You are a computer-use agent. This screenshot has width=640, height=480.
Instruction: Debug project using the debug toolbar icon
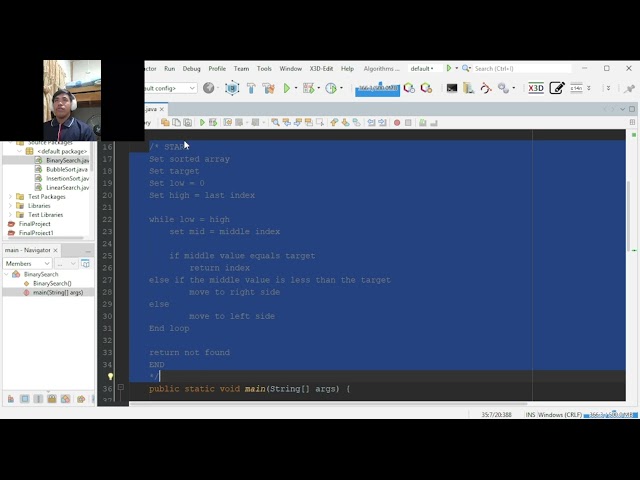(x=309, y=88)
